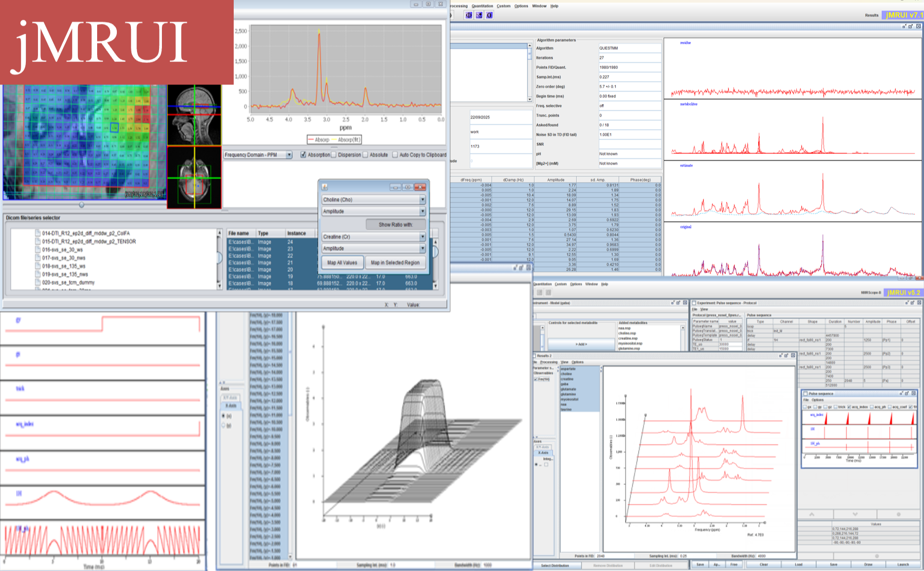Click the Map in Selected Region button
This screenshot has height=571, width=924.
[395, 263]
